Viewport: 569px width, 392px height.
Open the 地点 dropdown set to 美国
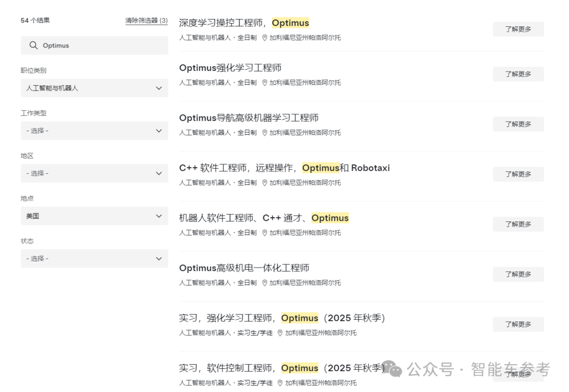pos(94,216)
